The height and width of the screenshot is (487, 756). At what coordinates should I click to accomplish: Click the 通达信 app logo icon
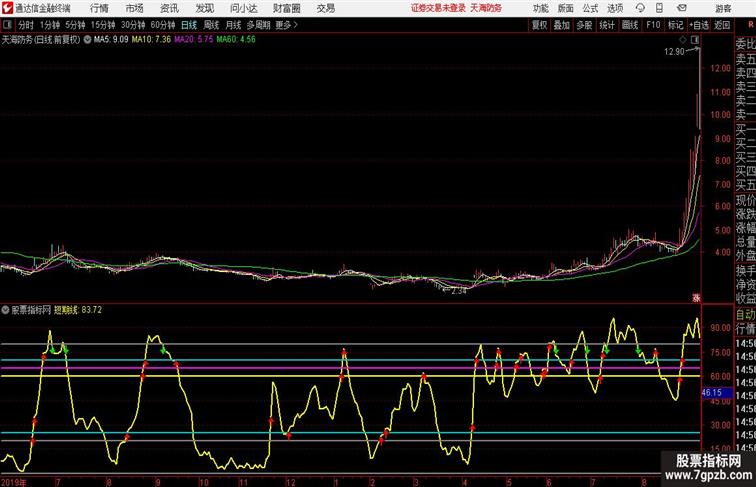point(7,8)
